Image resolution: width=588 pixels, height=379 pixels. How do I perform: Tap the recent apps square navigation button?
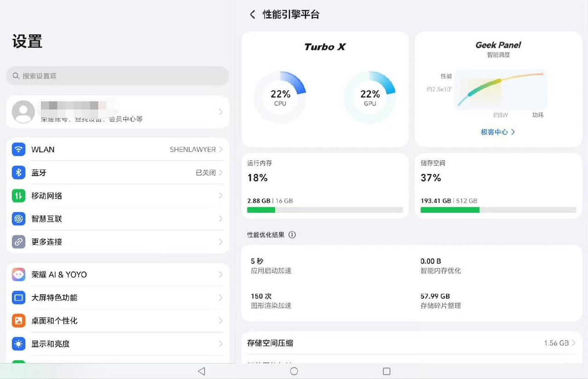pyautogui.click(x=387, y=371)
